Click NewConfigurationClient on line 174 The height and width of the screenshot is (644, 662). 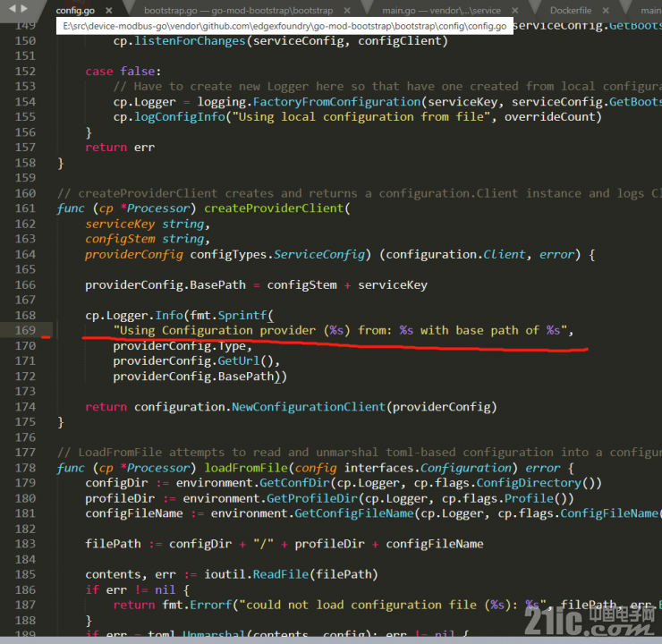[309, 407]
